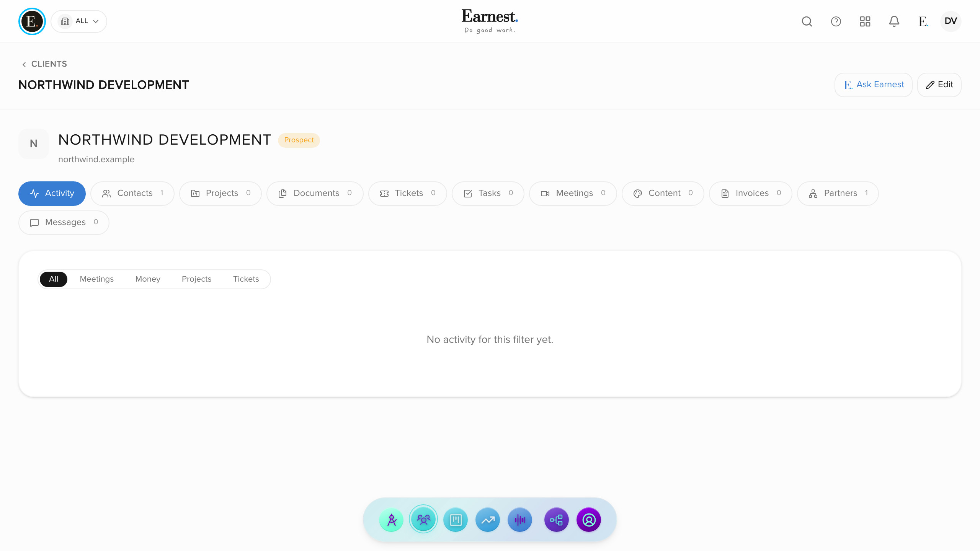The image size is (980, 551).
Task: Click the northwind.example domain text
Action: click(96, 160)
